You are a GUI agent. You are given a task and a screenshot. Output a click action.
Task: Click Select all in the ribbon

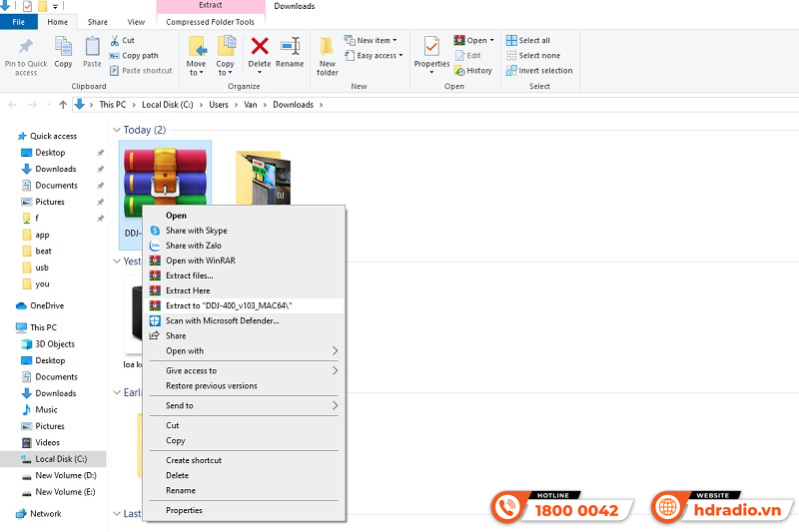[533, 41]
